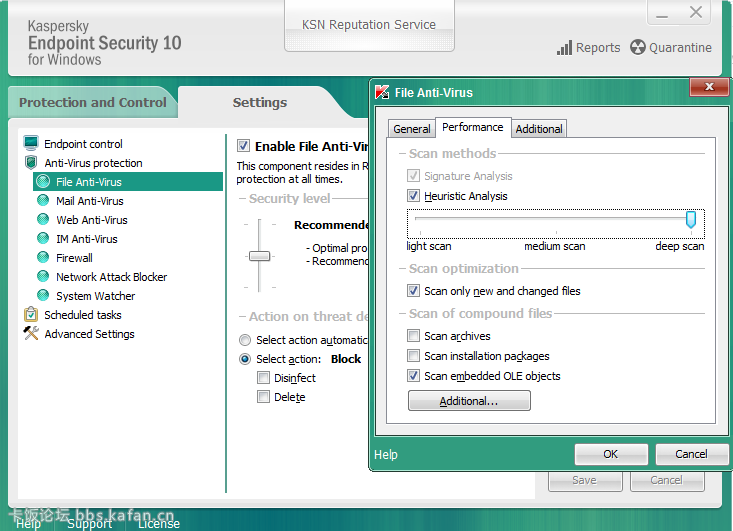Click the File Anti-Virus green sphere icon

pos(43,181)
